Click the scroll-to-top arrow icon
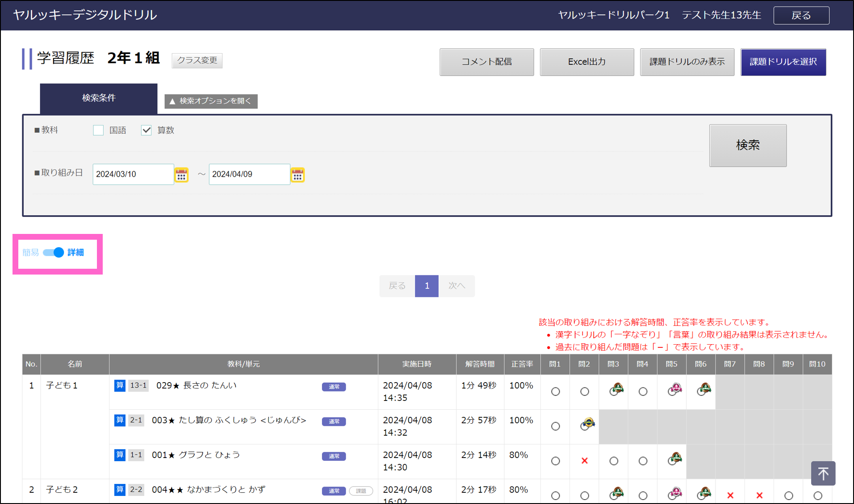This screenshot has width=854, height=504. click(823, 473)
